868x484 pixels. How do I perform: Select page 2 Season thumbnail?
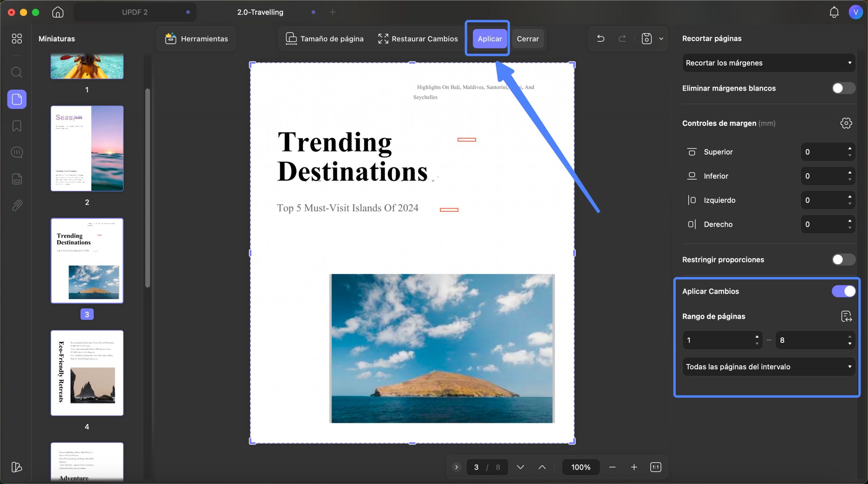click(x=87, y=148)
